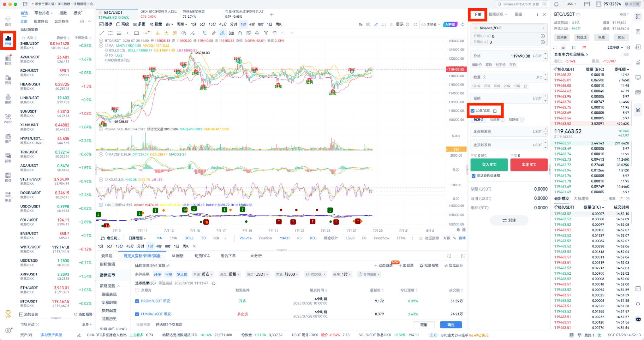Click the plus icon beside 可用(USDT)
This screenshot has width=644, height=340.
point(543,36)
